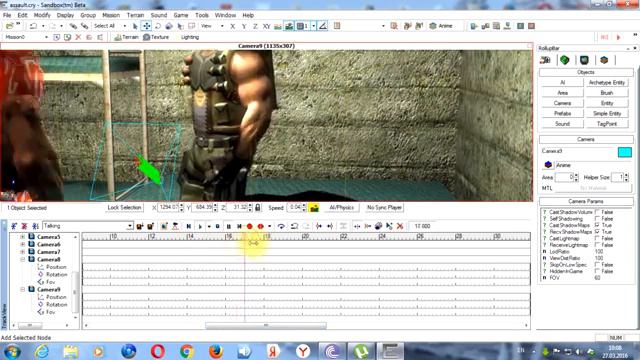
Task: Click the red X delete mission icon
Action: [x=78, y=37]
